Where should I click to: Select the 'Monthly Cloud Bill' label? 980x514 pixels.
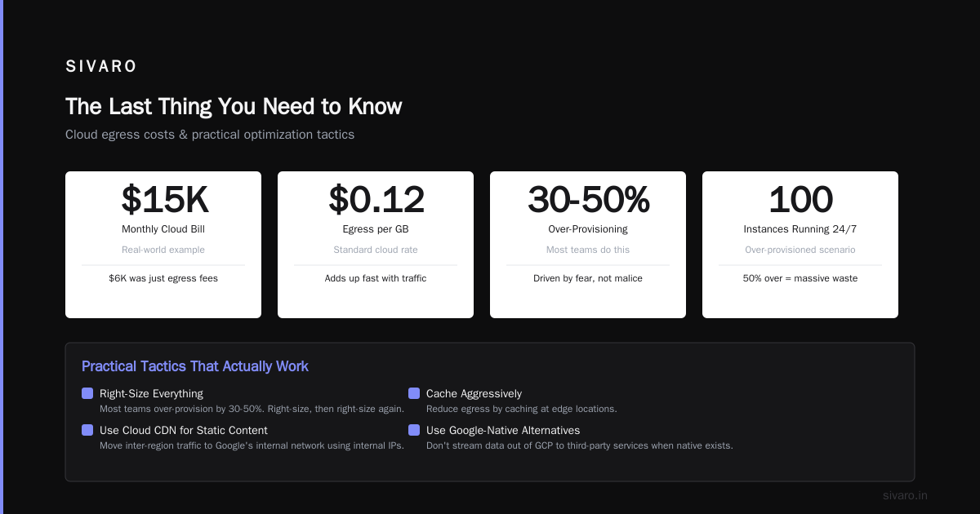coord(163,229)
